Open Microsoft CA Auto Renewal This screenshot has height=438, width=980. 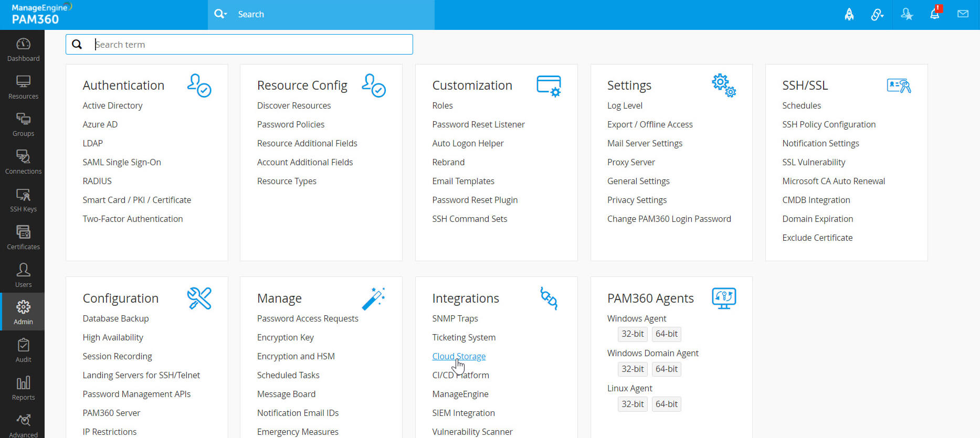(834, 181)
